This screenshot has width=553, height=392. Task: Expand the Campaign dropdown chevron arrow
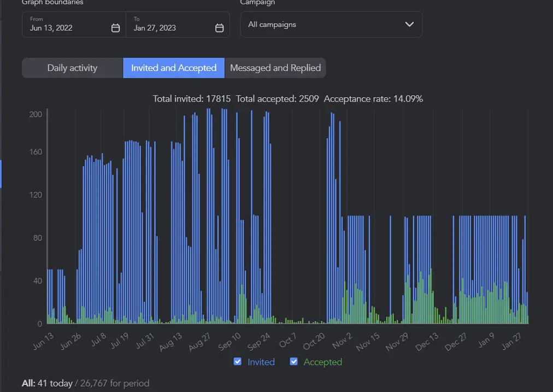409,25
